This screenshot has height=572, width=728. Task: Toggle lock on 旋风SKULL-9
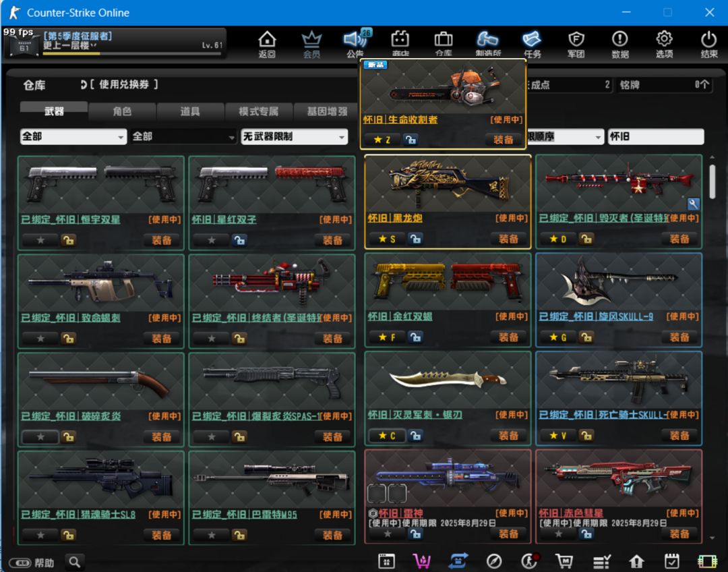[x=586, y=337]
